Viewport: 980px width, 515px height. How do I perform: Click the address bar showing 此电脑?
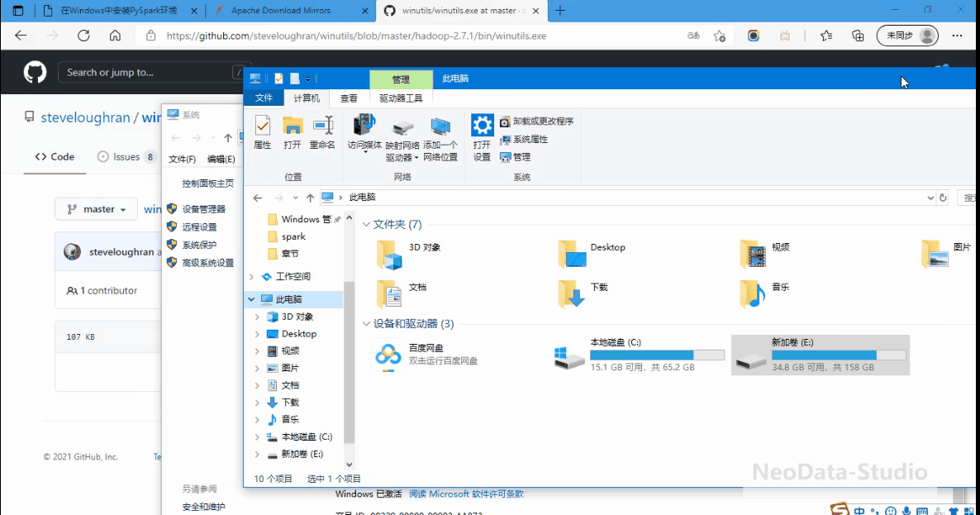(627, 198)
